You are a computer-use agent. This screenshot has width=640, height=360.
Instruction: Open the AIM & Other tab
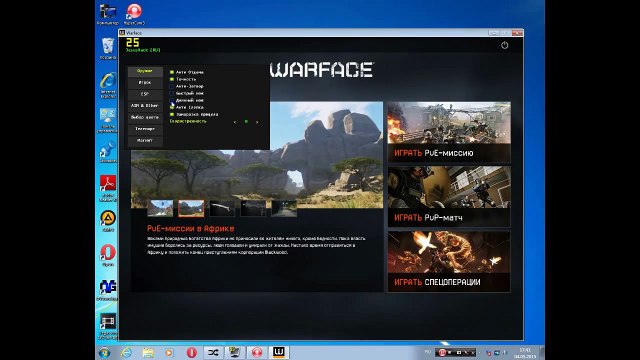tap(145, 106)
